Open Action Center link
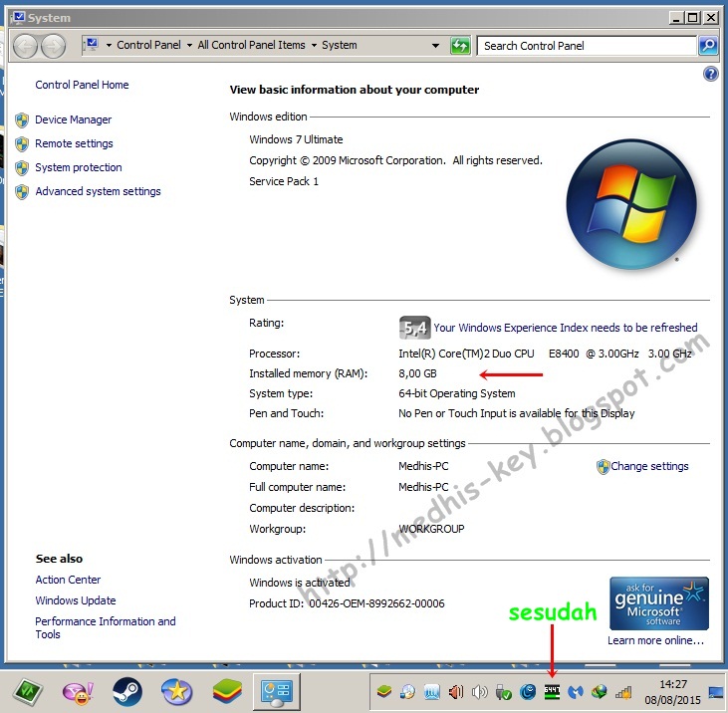728x713 pixels. point(68,580)
